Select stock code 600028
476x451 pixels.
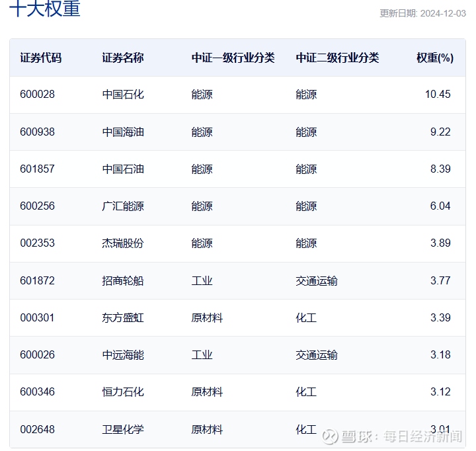37,94
